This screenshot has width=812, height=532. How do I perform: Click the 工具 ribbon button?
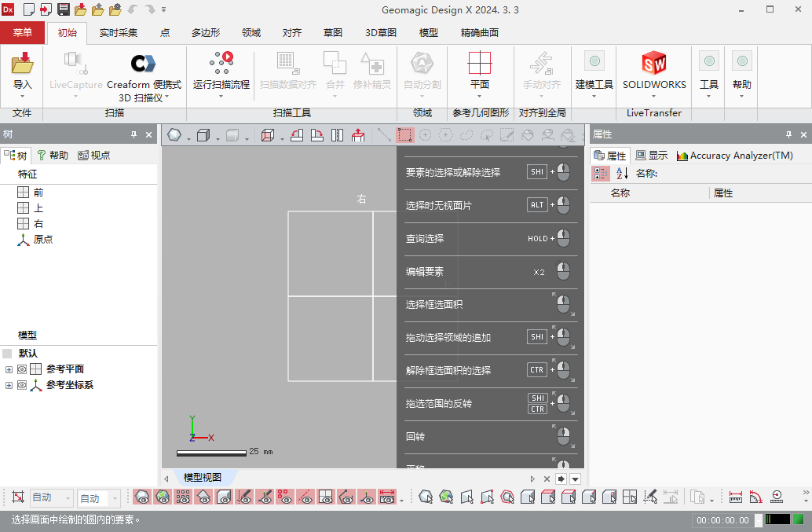708,75
